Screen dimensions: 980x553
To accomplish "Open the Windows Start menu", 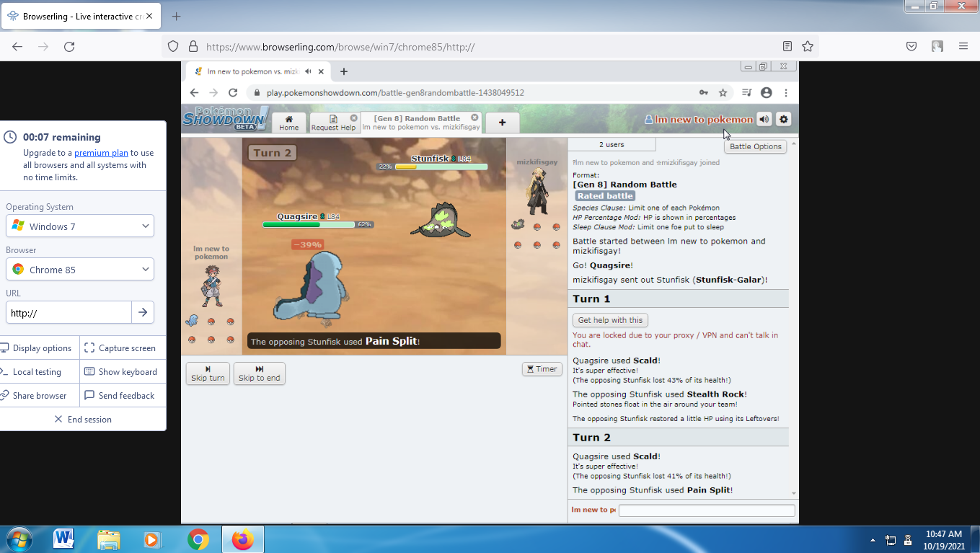I will coord(18,539).
